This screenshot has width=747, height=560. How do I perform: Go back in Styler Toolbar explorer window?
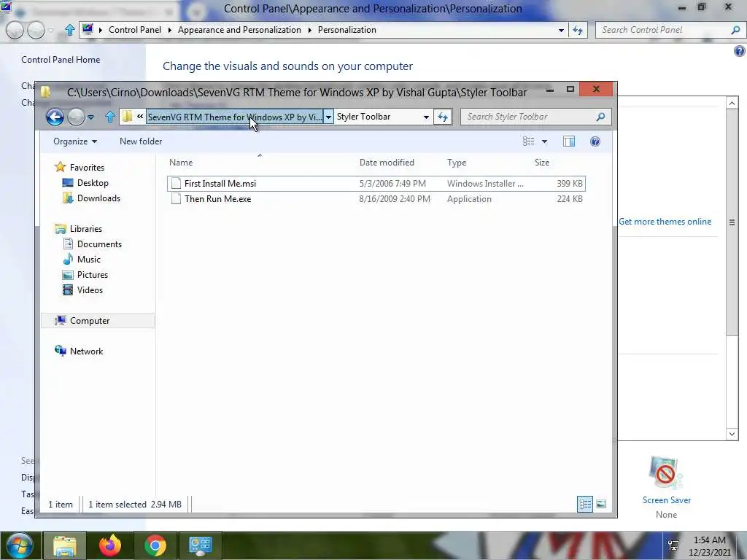click(55, 117)
